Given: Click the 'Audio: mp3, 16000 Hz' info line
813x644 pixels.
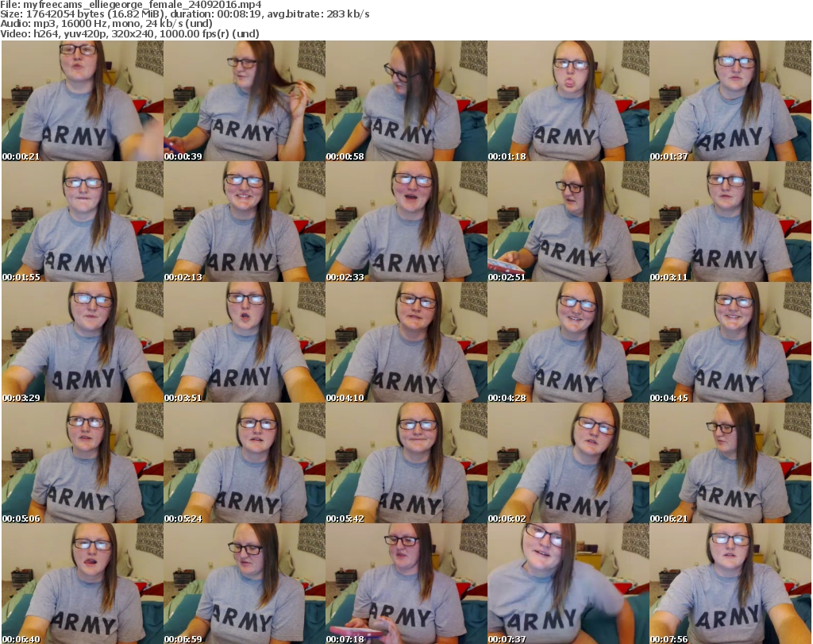Looking at the screenshot, I should click(106, 24).
